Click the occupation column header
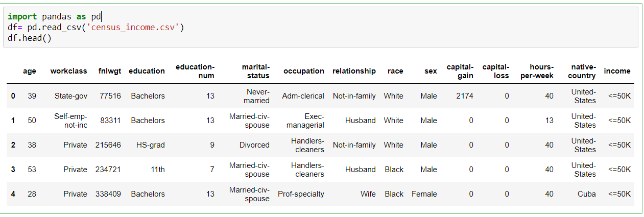The height and width of the screenshot is (217, 644). [x=304, y=71]
